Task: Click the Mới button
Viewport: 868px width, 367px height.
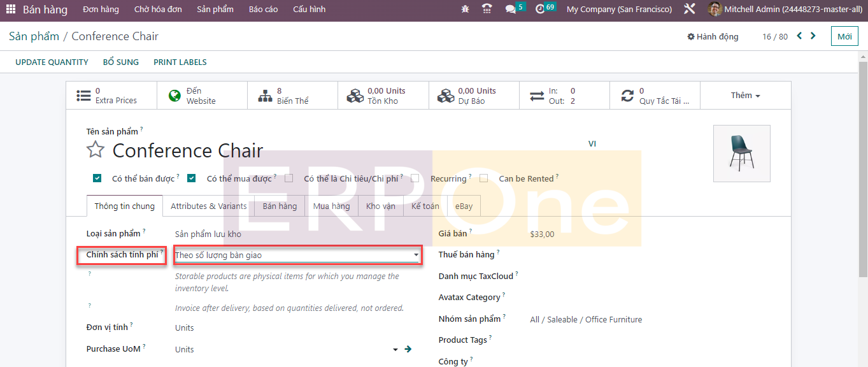Action: pyautogui.click(x=844, y=36)
